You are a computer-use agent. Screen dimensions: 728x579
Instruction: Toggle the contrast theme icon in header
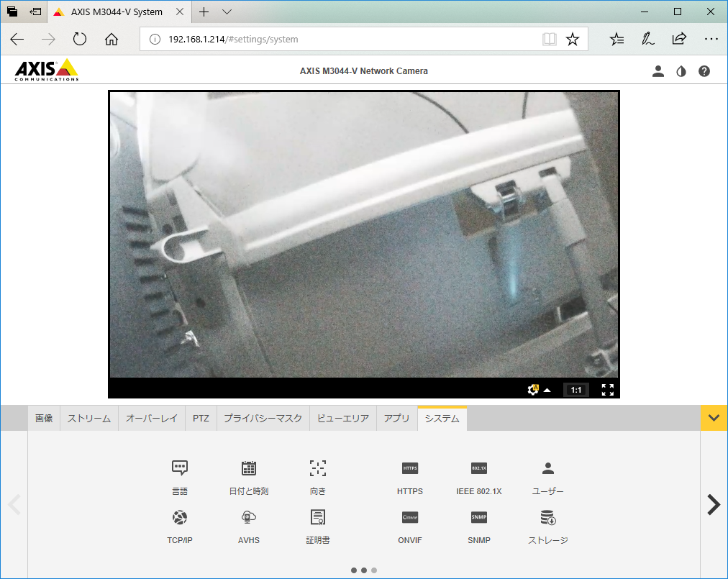[681, 71]
